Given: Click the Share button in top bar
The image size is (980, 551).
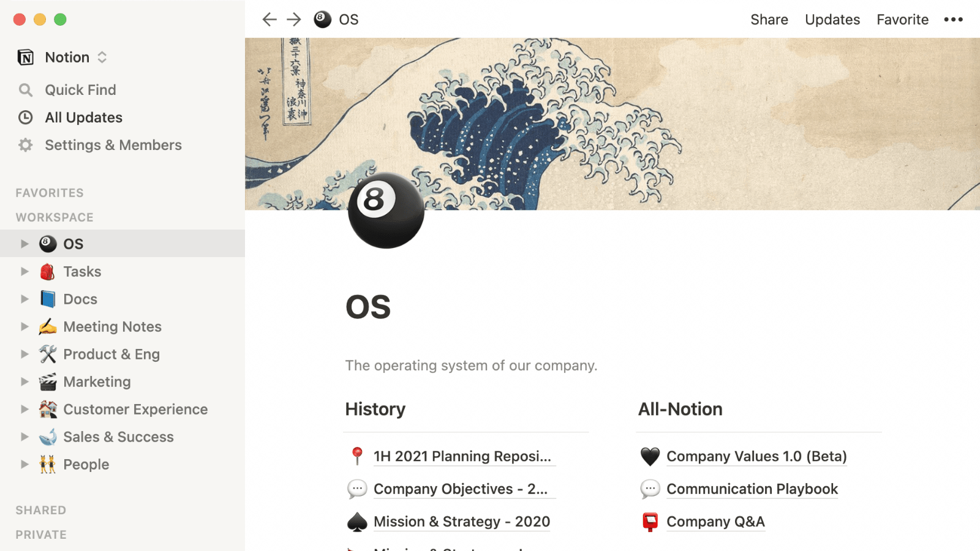Looking at the screenshot, I should click(x=769, y=20).
